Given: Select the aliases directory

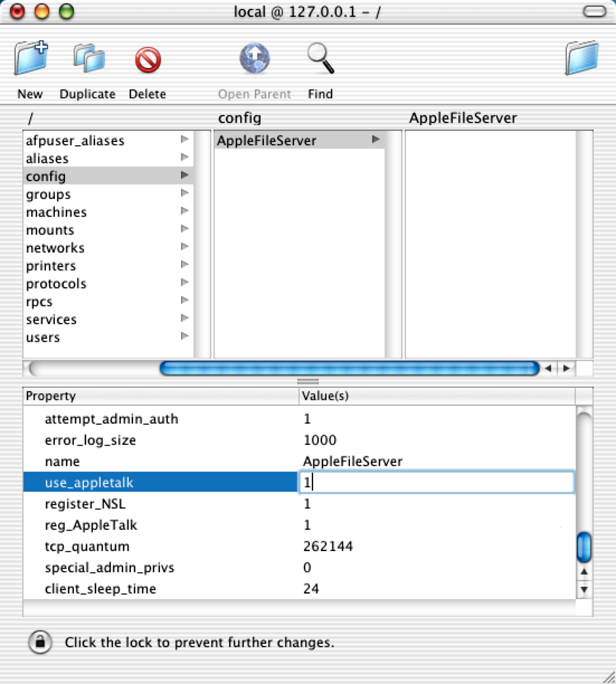Looking at the screenshot, I should 108,158.
